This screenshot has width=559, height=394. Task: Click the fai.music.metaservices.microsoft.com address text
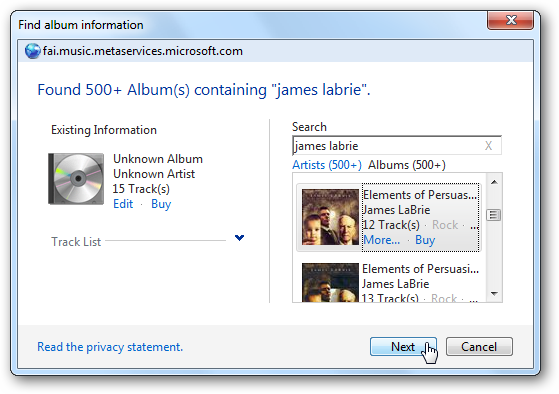click(x=143, y=51)
